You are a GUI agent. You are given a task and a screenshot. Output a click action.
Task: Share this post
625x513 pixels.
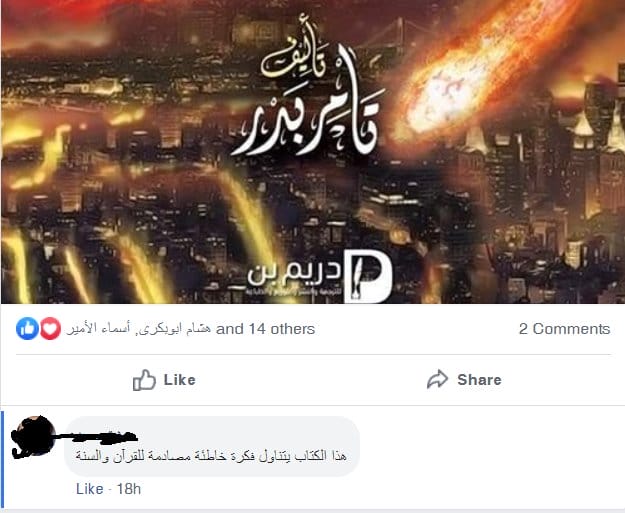(464, 379)
